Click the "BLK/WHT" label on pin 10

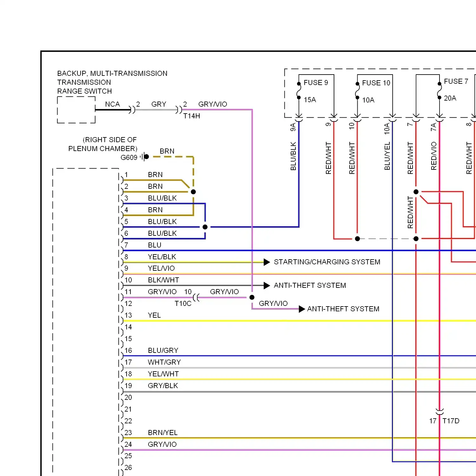(x=163, y=280)
